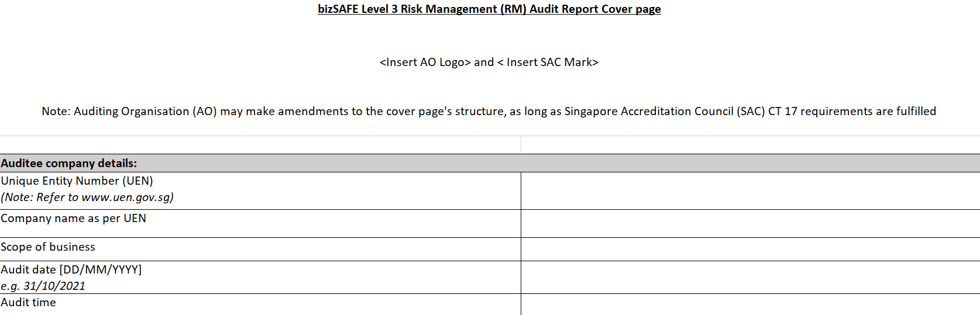Select the "Audit time" label cell
980x315 pixels.
point(29,303)
